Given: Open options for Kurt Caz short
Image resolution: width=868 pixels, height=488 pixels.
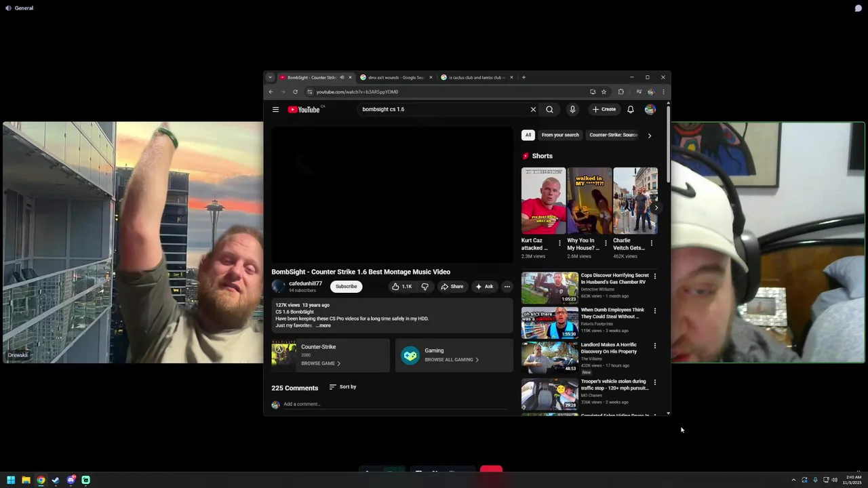Looking at the screenshot, I should pos(559,243).
